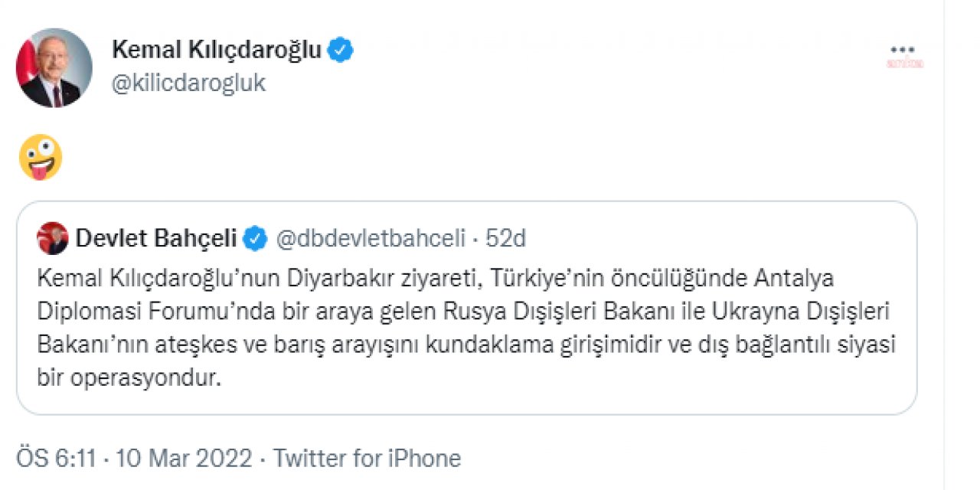Open the three-dot more options menu
This screenshot has width=980, height=490.
click(x=902, y=47)
